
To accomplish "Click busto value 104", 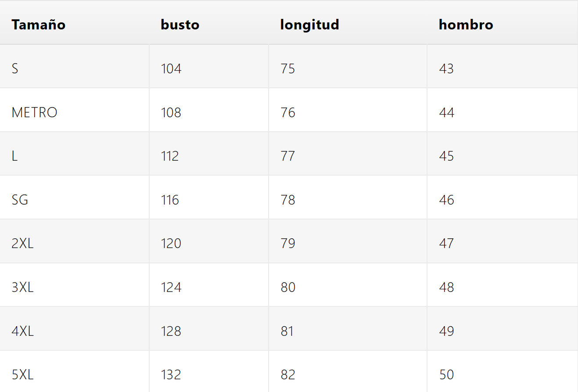I will tap(171, 69).
